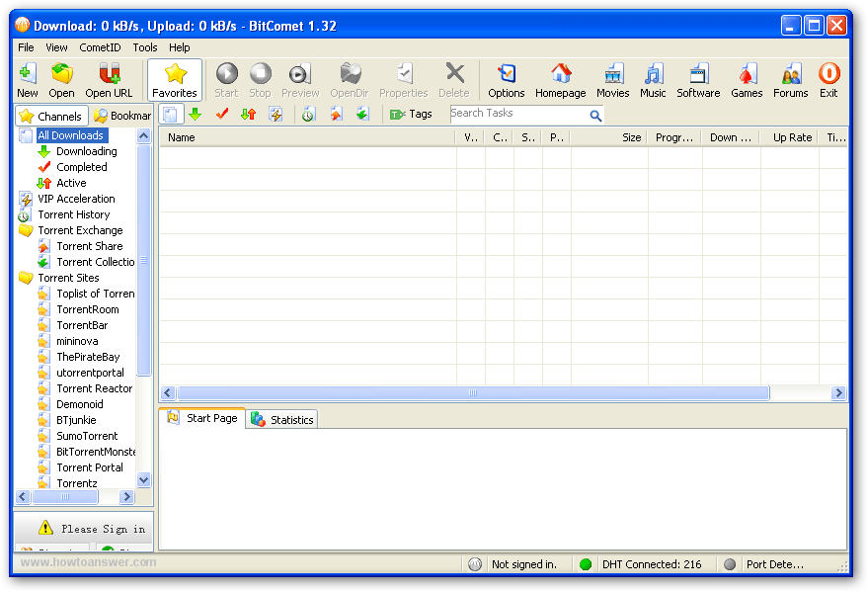The height and width of the screenshot is (592, 868).
Task: Open the Software channel icon
Action: click(698, 80)
